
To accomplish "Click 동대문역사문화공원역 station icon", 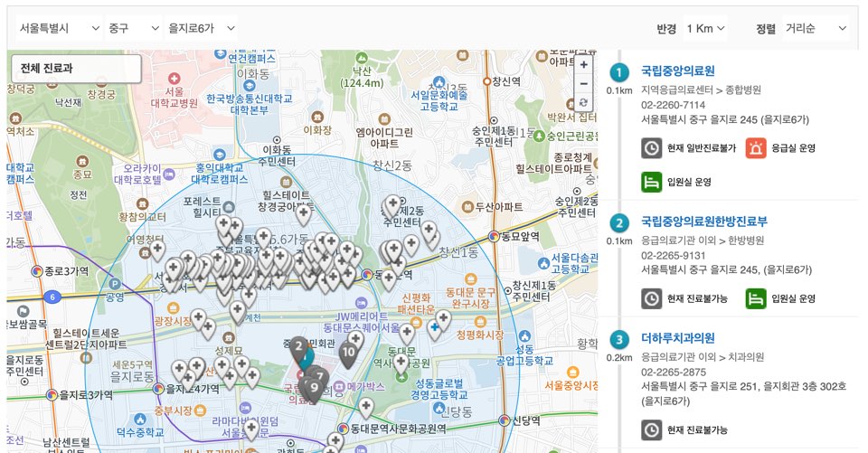I will (344, 429).
